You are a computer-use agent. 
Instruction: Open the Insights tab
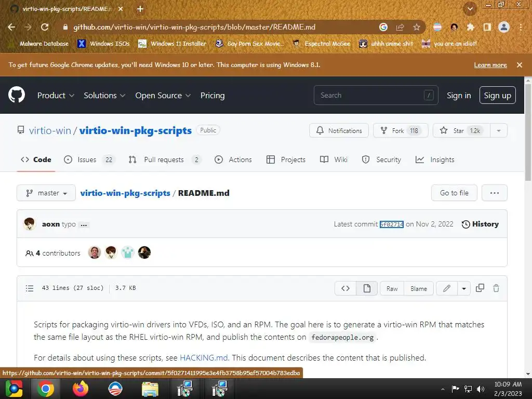435,159
